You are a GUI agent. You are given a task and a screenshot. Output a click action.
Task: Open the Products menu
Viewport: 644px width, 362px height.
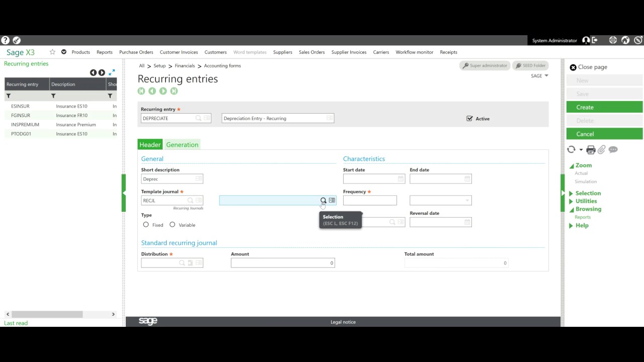pos(80,52)
